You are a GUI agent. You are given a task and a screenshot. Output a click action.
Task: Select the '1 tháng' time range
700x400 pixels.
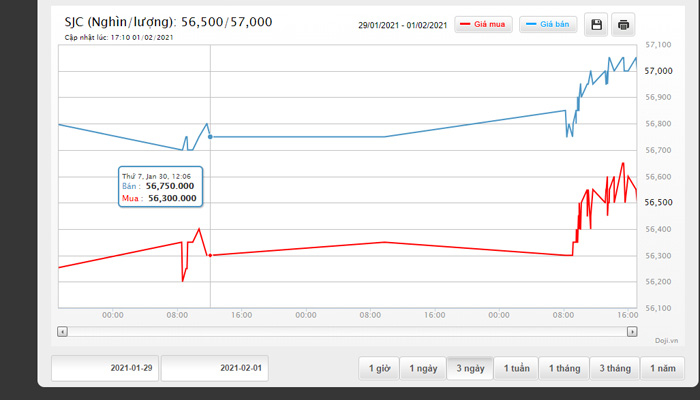coord(564,368)
